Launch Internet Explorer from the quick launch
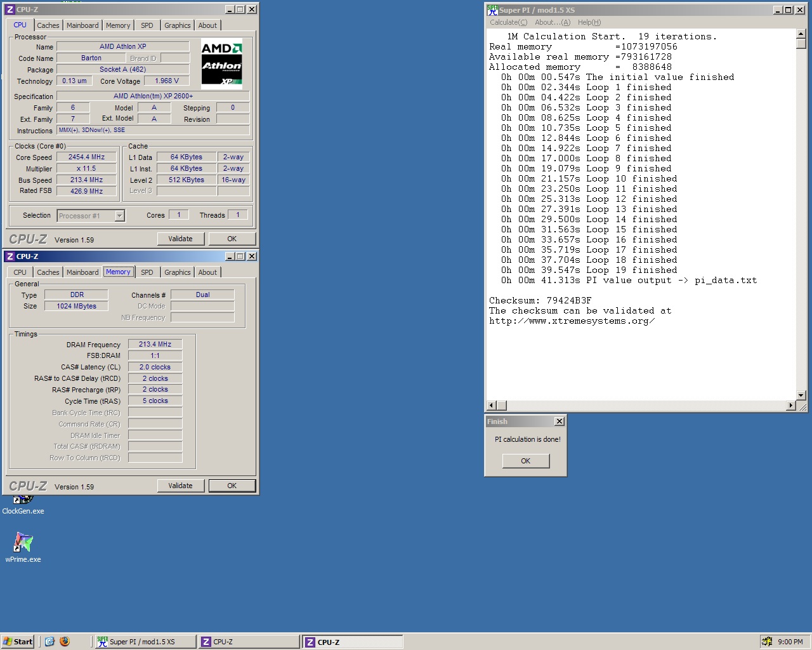 (50, 642)
